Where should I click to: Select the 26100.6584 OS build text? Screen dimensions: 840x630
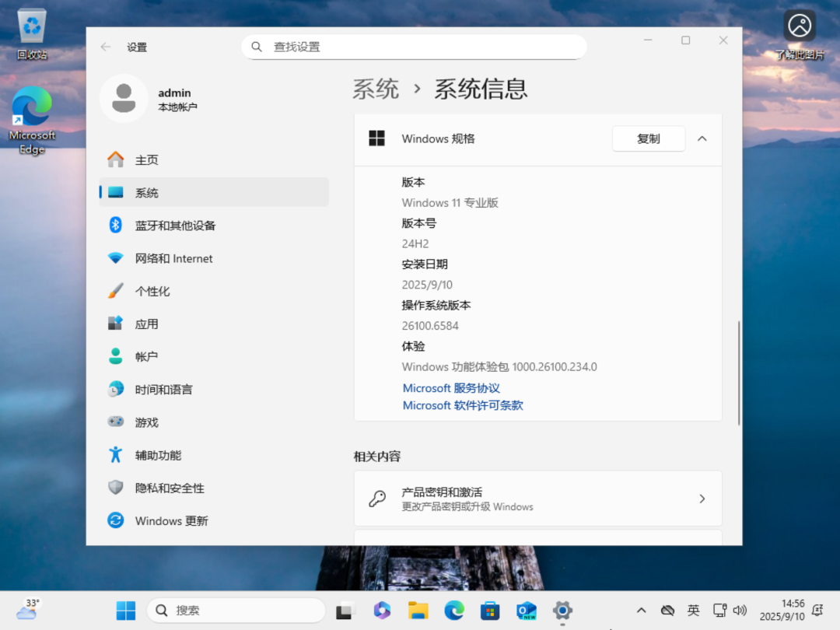[430, 326]
